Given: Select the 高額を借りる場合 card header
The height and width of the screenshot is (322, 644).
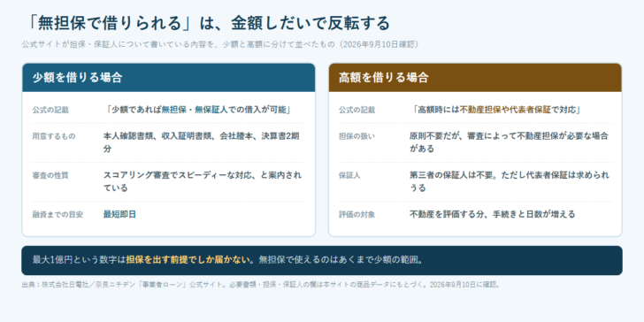Looking at the screenshot, I should [x=475, y=78].
